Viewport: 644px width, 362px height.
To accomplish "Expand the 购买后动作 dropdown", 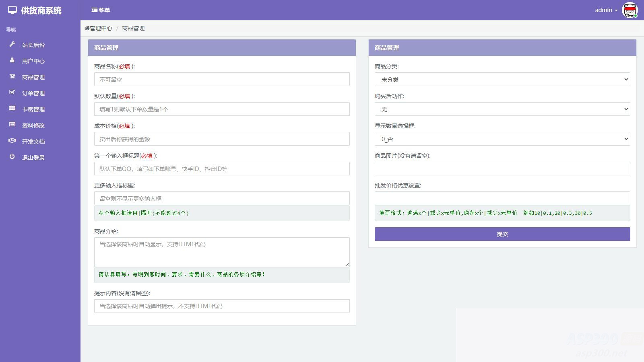I will tap(502, 109).
